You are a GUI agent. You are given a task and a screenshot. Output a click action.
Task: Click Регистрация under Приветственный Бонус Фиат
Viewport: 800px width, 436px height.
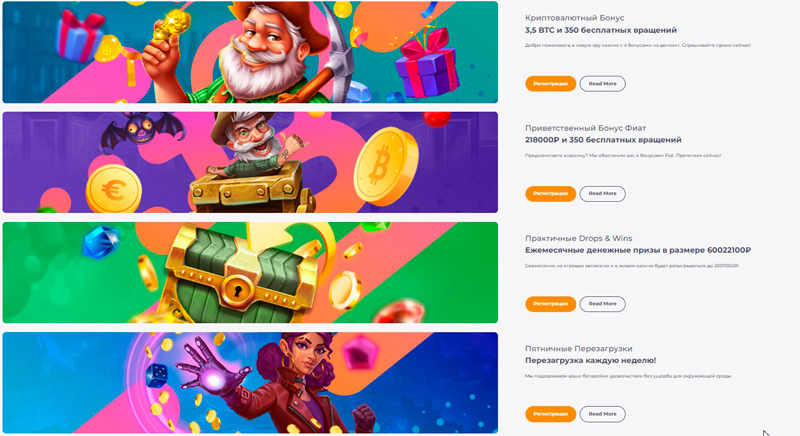pos(551,194)
